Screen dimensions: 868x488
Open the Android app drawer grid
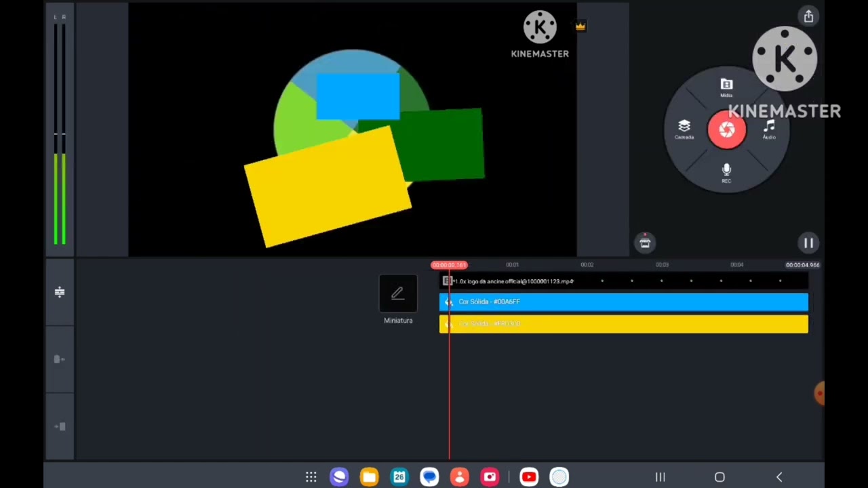(311, 477)
